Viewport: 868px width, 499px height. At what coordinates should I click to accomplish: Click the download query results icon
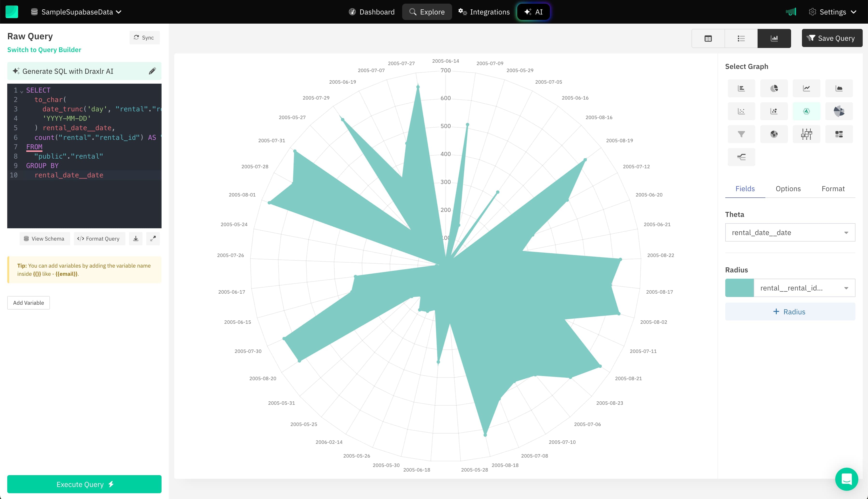point(136,239)
